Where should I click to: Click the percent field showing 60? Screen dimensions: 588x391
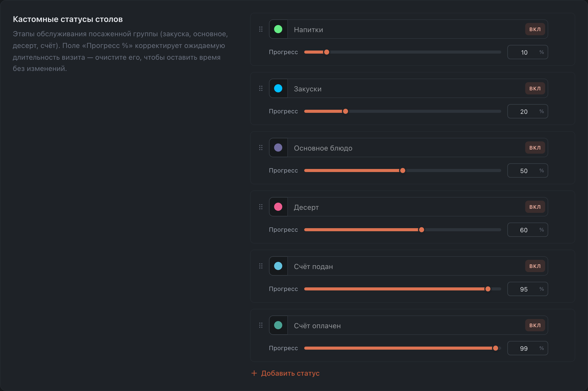[528, 230]
